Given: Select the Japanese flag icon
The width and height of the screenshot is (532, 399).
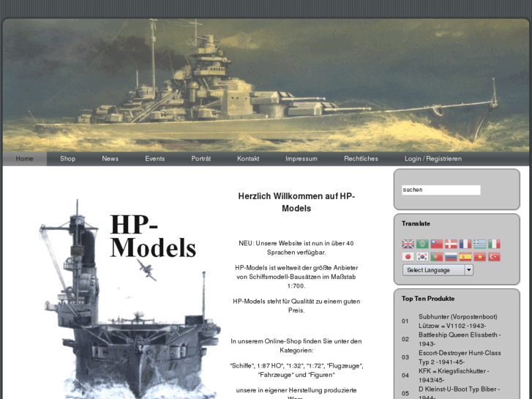Looking at the screenshot, I should pyautogui.click(x=408, y=257).
